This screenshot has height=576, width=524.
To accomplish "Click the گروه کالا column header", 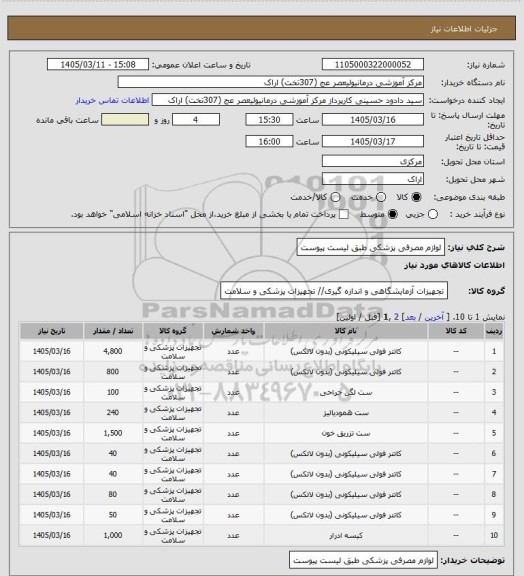I will pos(173,331).
